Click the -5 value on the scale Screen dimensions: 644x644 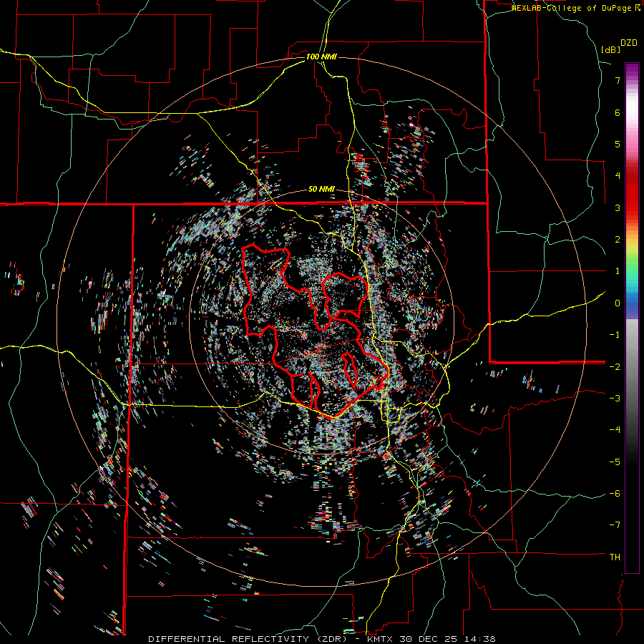point(615,462)
